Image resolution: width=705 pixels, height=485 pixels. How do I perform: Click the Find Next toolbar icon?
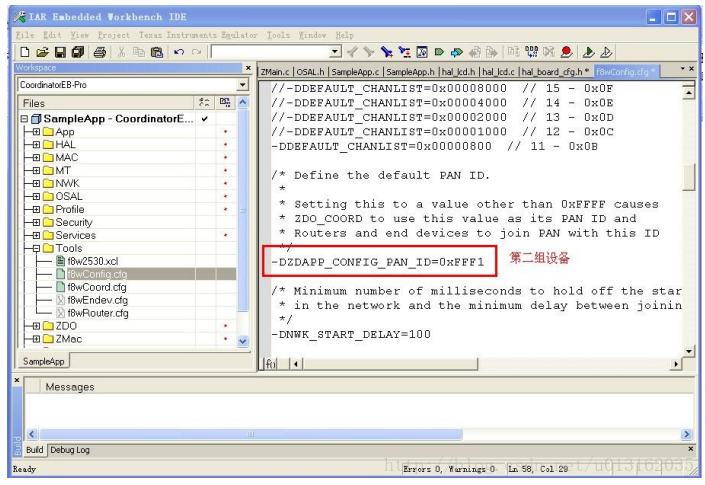[x=369, y=52]
